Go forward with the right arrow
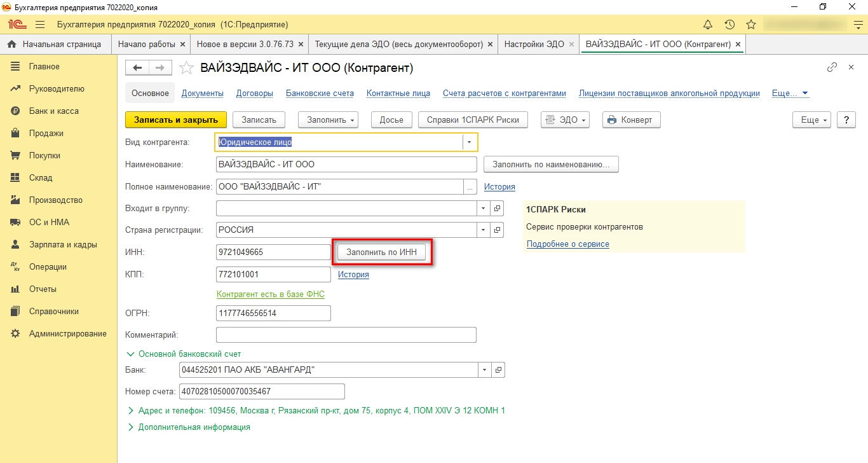Viewport: 868px width, 463px height. (x=160, y=67)
